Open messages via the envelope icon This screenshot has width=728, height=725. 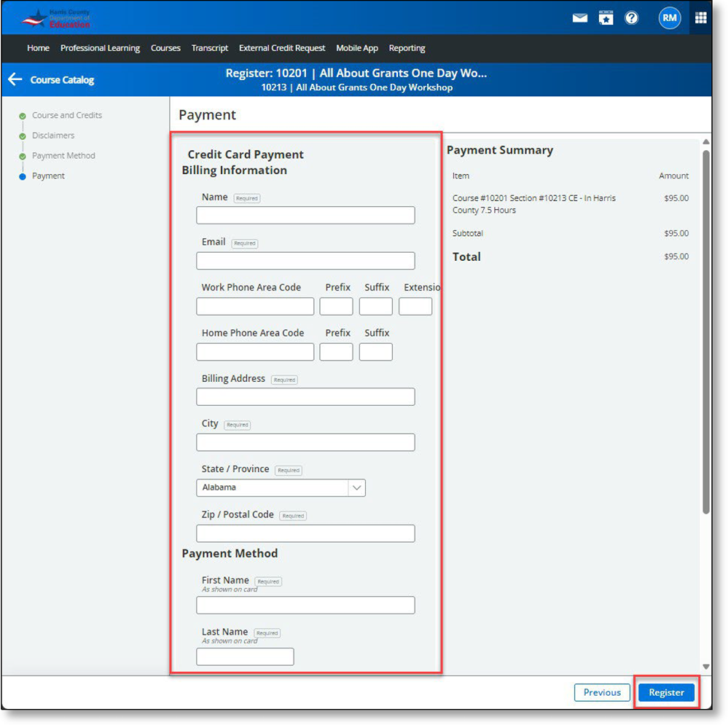579,17
